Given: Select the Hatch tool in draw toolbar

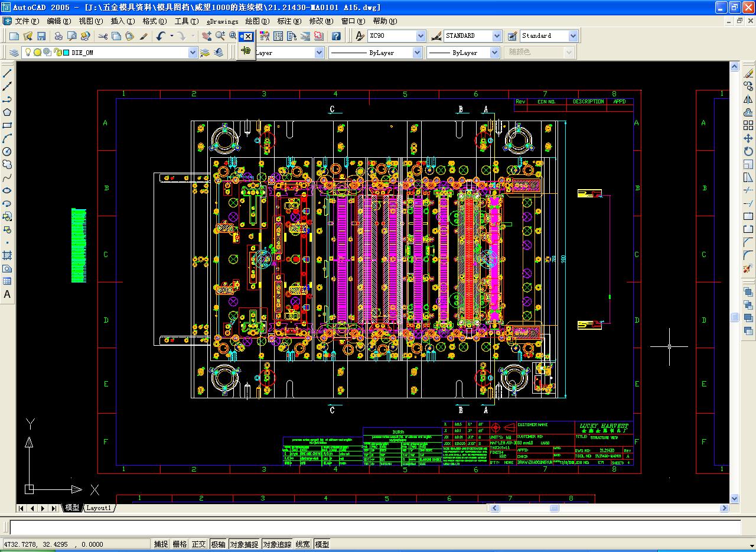Looking at the screenshot, I should pyautogui.click(x=7, y=255).
